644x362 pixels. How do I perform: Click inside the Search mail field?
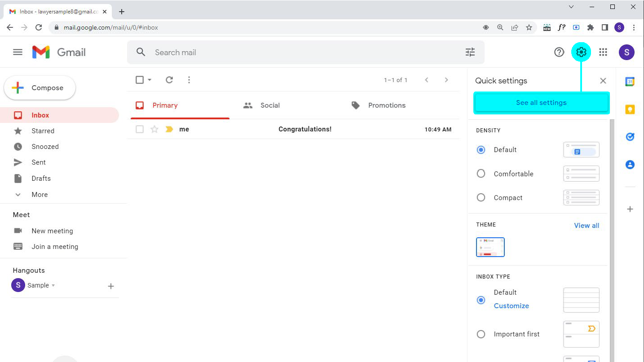point(269,52)
